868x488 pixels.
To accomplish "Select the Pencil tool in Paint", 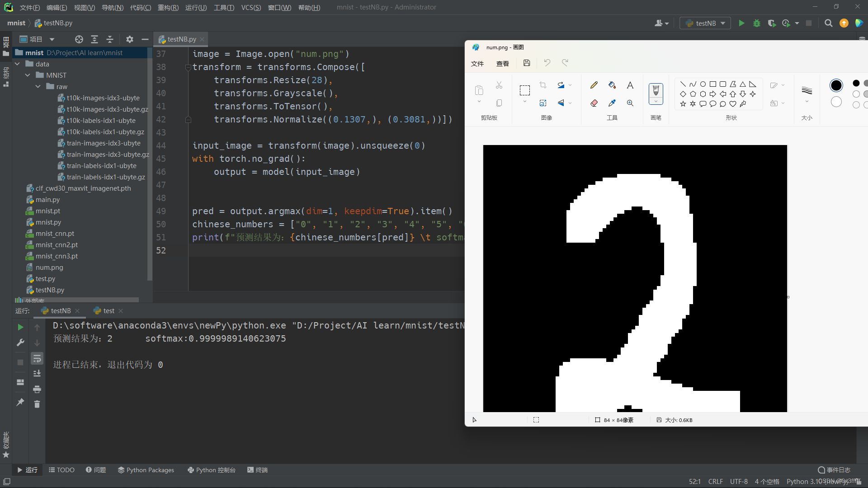I will coord(594,85).
